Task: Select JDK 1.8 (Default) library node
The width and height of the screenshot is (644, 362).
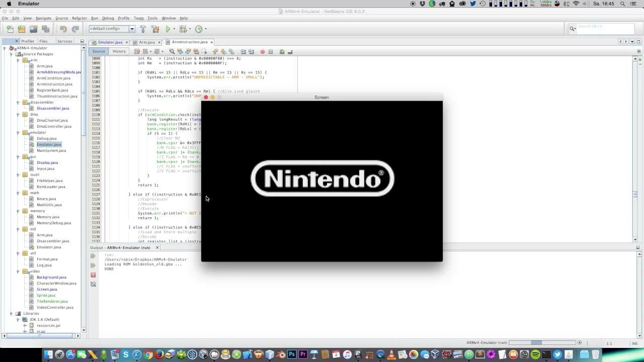Action: [44, 319]
